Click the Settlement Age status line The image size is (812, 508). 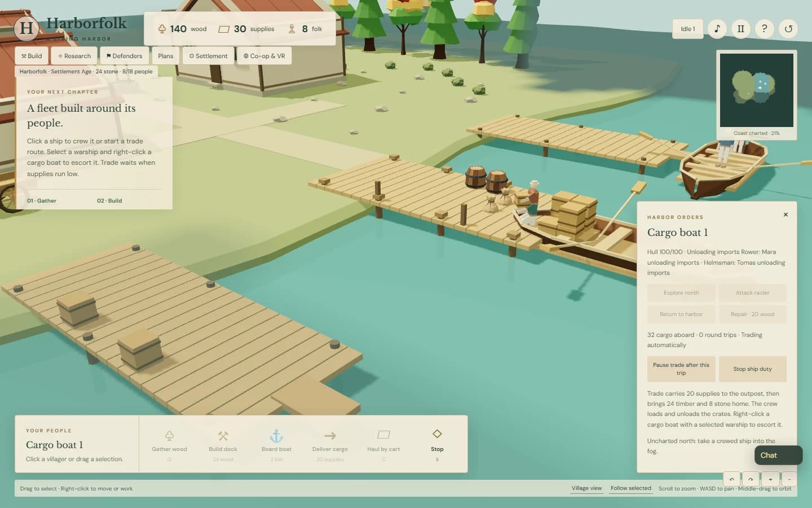[x=86, y=72]
